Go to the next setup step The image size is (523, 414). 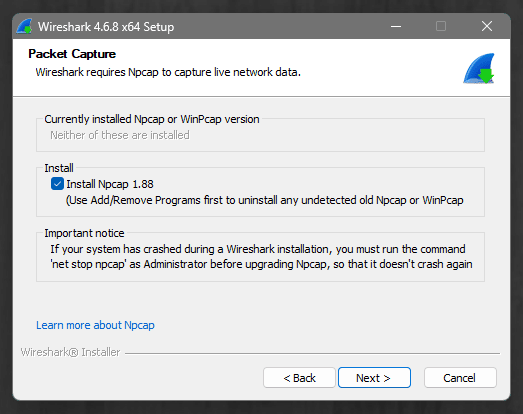point(374,378)
